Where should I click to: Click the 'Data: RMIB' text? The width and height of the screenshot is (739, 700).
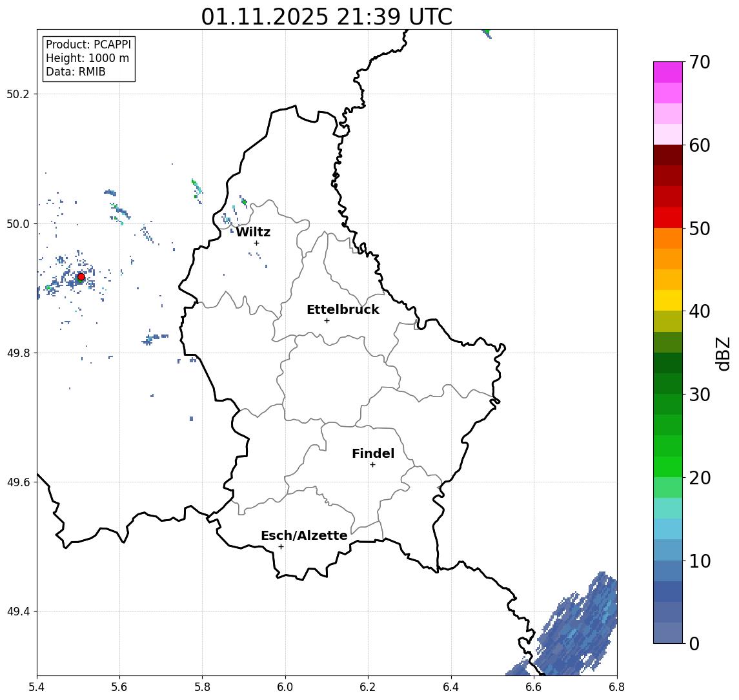76,72
